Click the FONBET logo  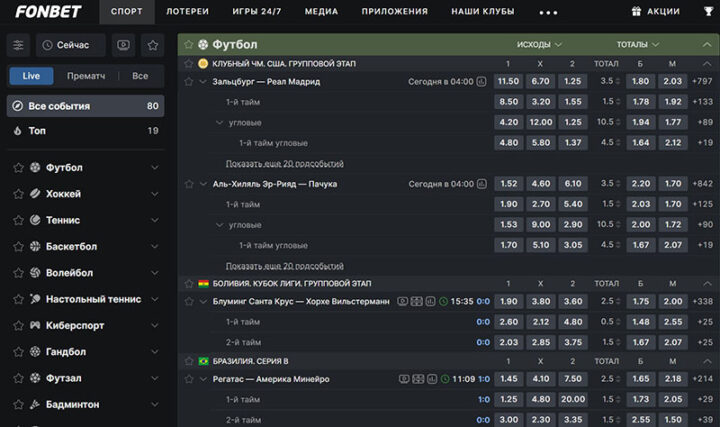pyautogui.click(x=48, y=11)
